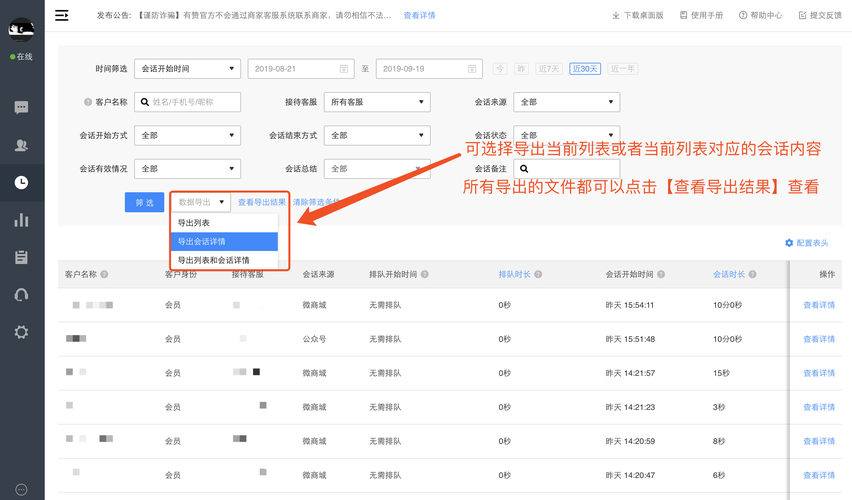The height and width of the screenshot is (500, 852).
Task: Open 查看详情 for the 15:51:48 session
Action: click(x=819, y=339)
